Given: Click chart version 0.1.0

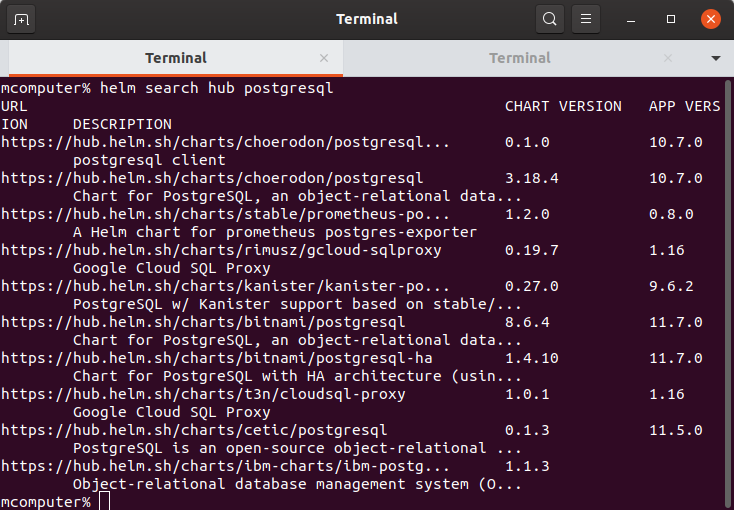Looking at the screenshot, I should 527,142.
